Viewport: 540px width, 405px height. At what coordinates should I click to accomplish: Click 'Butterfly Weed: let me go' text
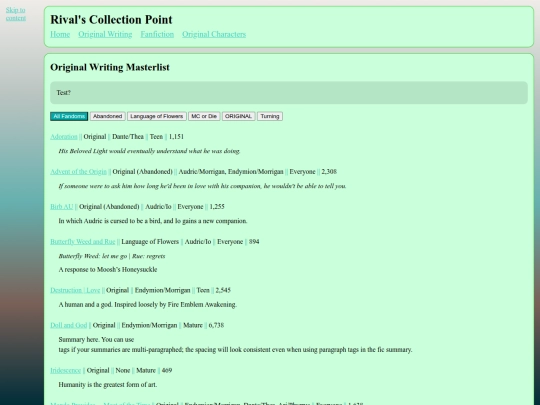click(x=112, y=256)
